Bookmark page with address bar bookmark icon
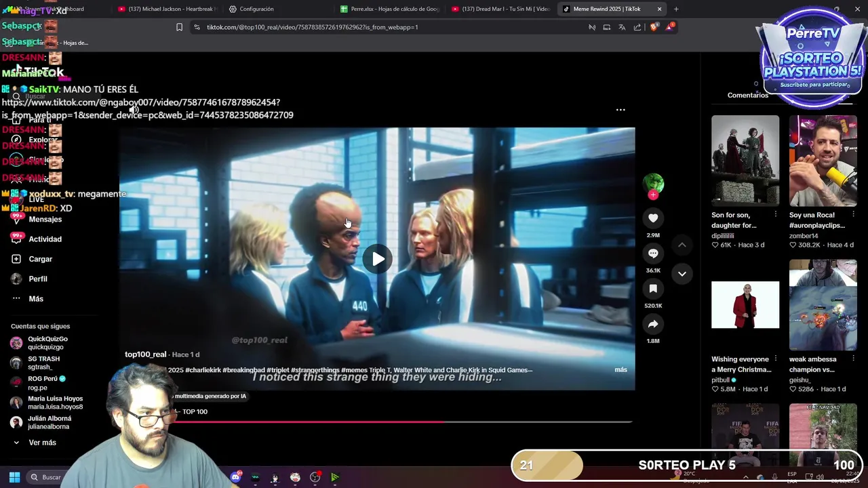The height and width of the screenshot is (488, 868). (x=179, y=27)
